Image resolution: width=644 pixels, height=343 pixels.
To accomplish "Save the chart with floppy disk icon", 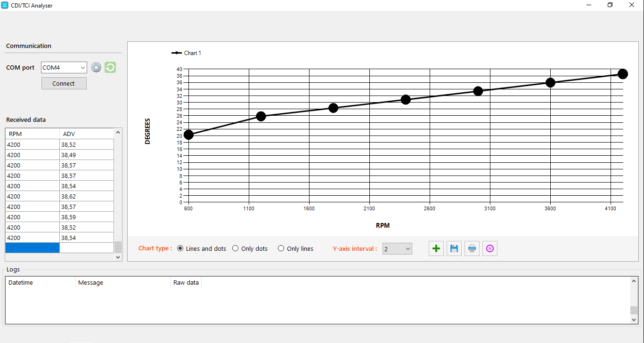I will pyautogui.click(x=454, y=248).
